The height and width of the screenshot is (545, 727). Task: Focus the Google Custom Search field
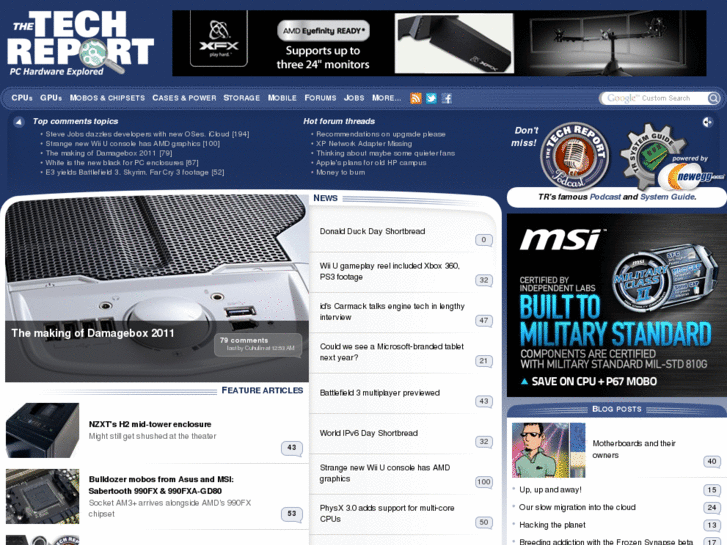[654, 98]
